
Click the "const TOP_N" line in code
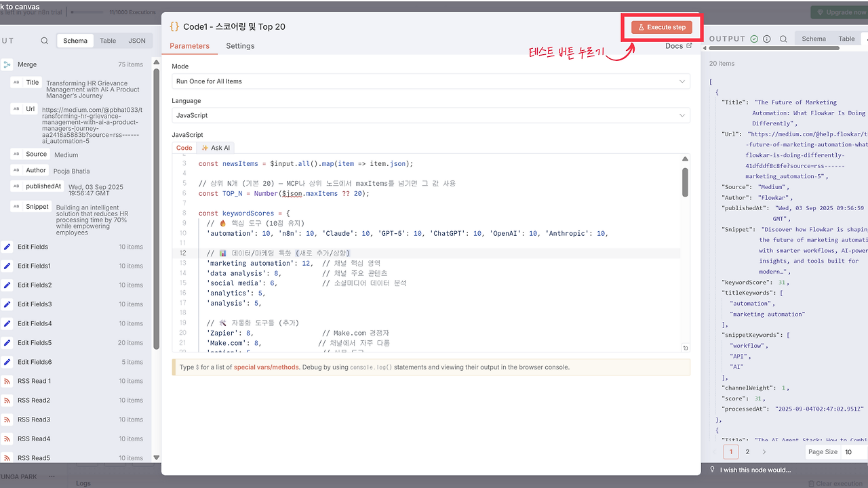[x=283, y=193]
